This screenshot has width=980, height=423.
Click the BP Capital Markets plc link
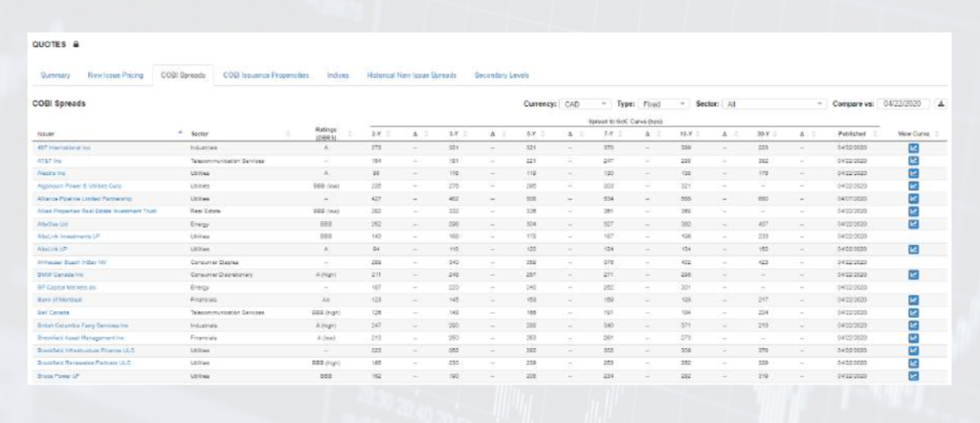65,287
